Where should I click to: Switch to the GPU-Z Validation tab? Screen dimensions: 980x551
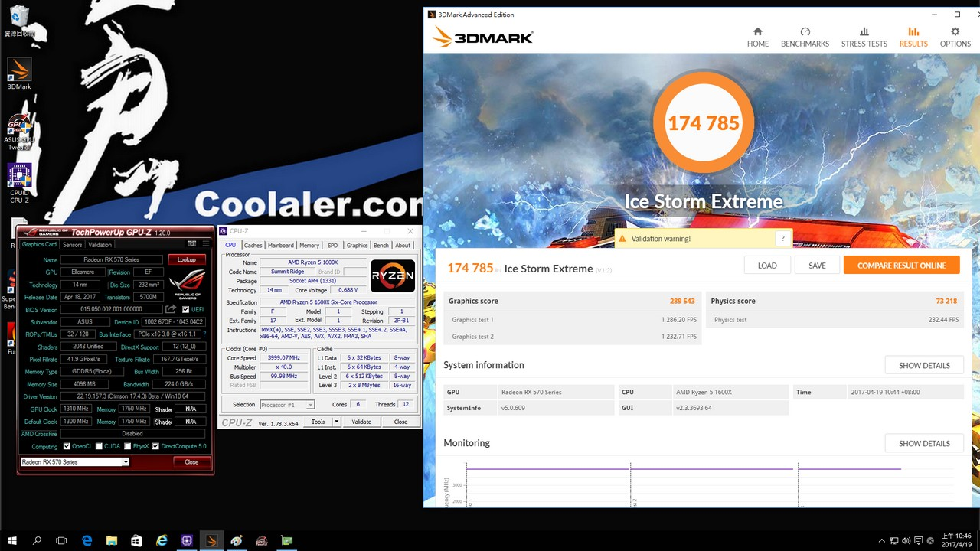coord(100,245)
